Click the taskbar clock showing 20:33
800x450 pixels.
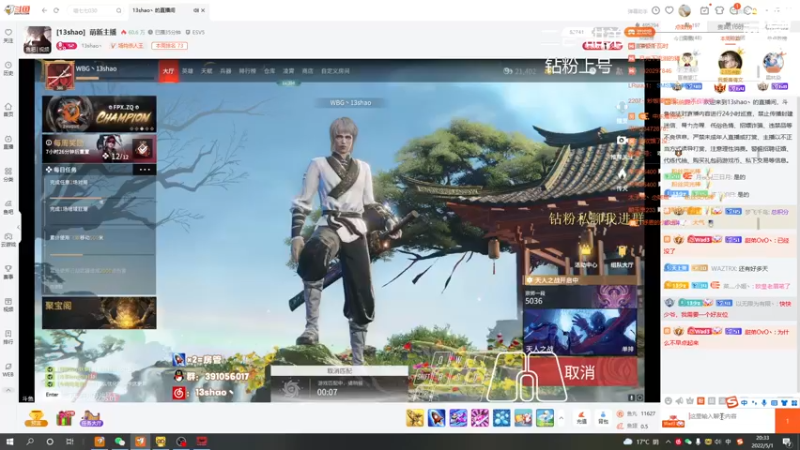pos(763,442)
